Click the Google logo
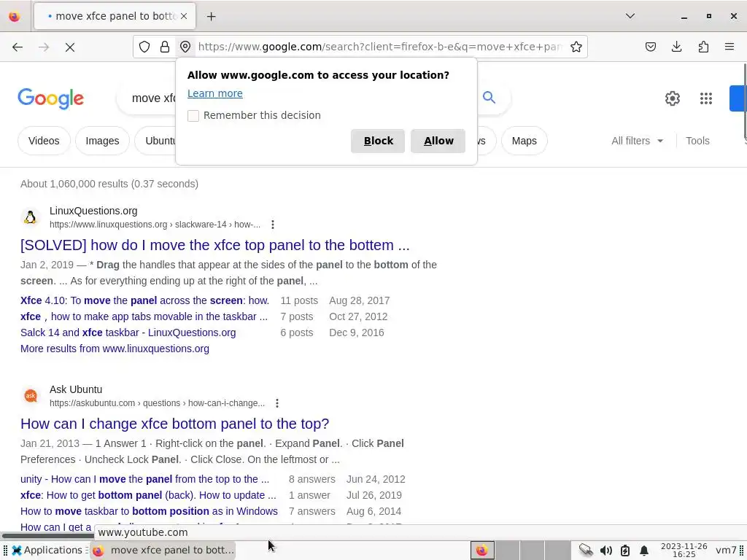 tap(50, 98)
